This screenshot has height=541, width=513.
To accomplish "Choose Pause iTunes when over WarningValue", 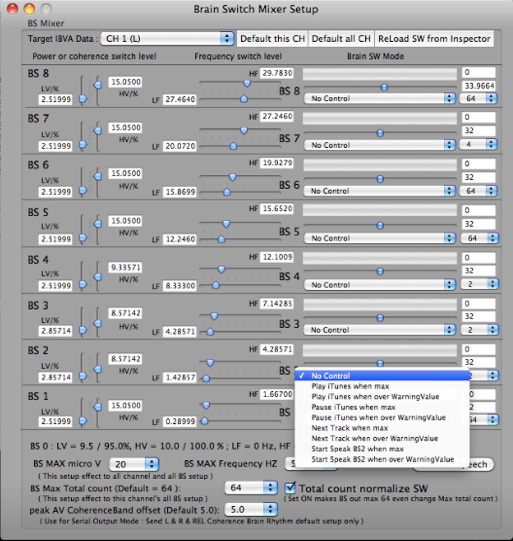I will [x=382, y=417].
